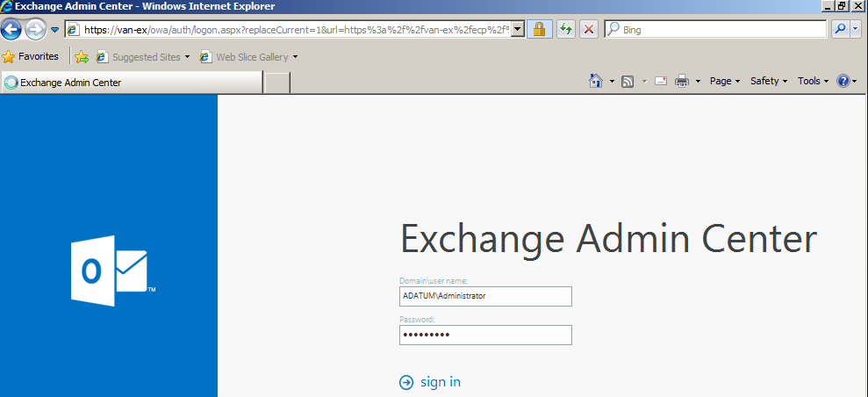868x397 pixels.
Task: Click the Suggested Sites IE icon
Action: point(102,57)
